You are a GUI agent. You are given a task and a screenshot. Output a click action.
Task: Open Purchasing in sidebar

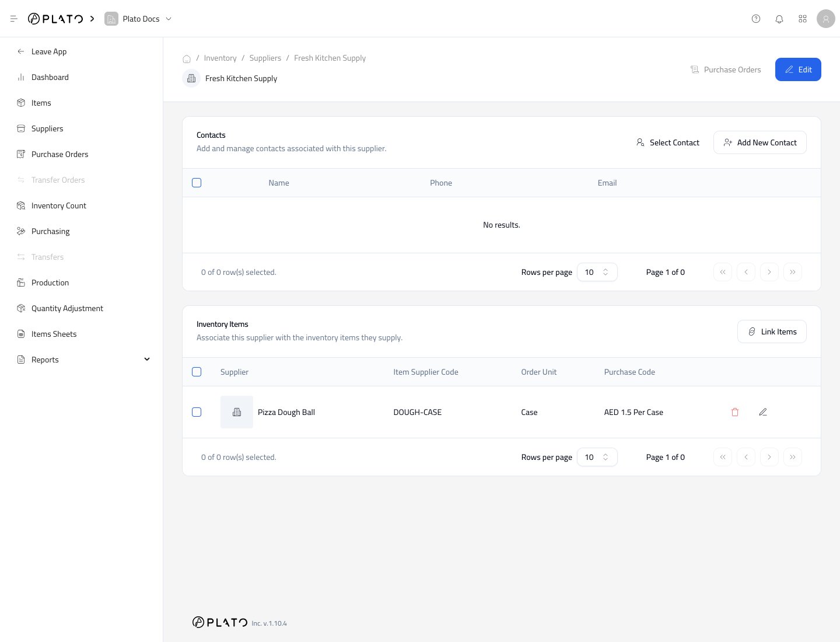[82, 231]
